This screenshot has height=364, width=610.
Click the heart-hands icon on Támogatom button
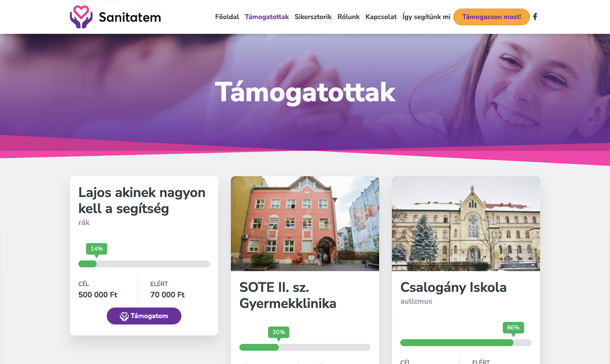(x=124, y=316)
